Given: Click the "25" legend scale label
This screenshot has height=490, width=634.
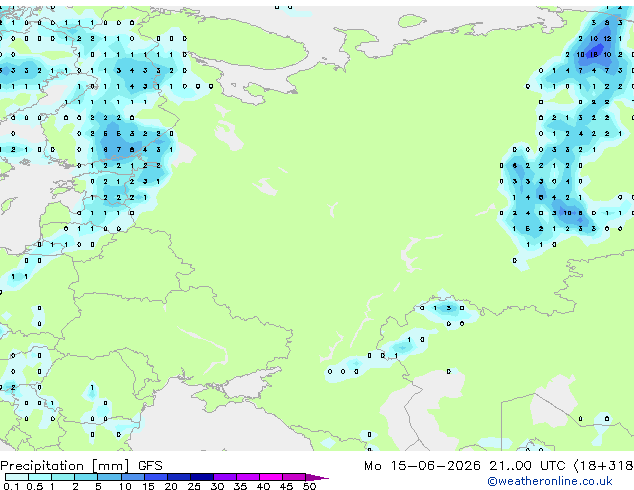Looking at the screenshot, I should point(194,486).
